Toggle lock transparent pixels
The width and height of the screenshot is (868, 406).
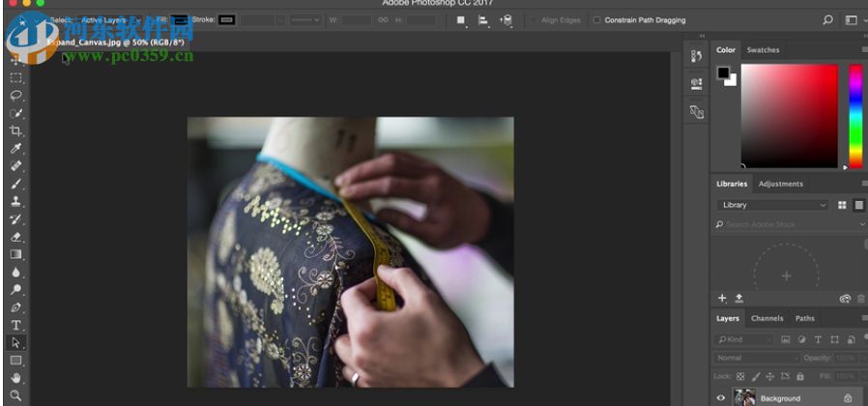[740, 376]
